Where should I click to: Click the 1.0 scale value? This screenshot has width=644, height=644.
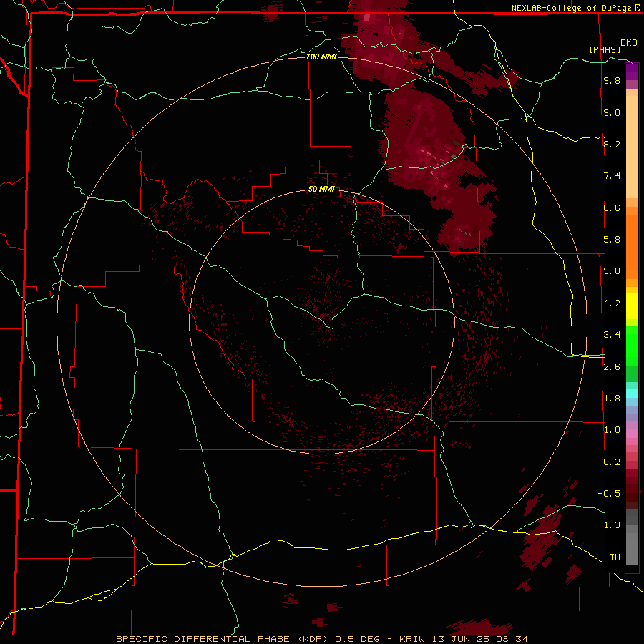click(612, 430)
